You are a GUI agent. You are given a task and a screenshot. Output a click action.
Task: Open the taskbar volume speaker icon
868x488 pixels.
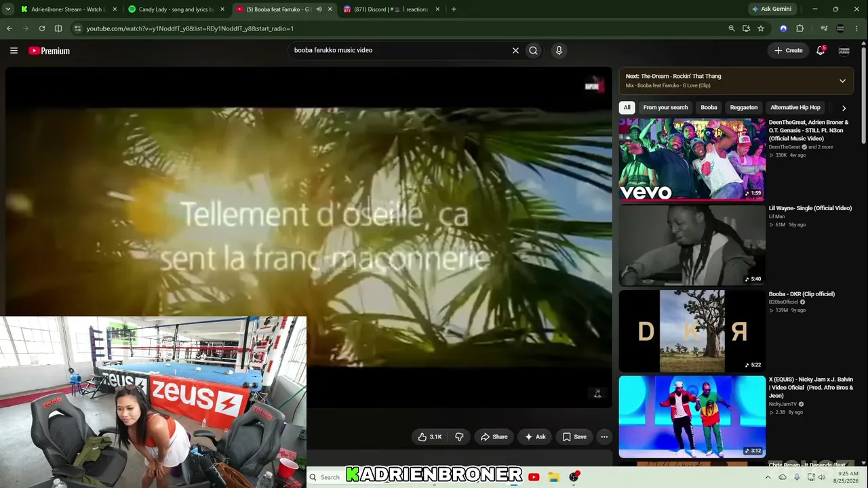[822, 477]
